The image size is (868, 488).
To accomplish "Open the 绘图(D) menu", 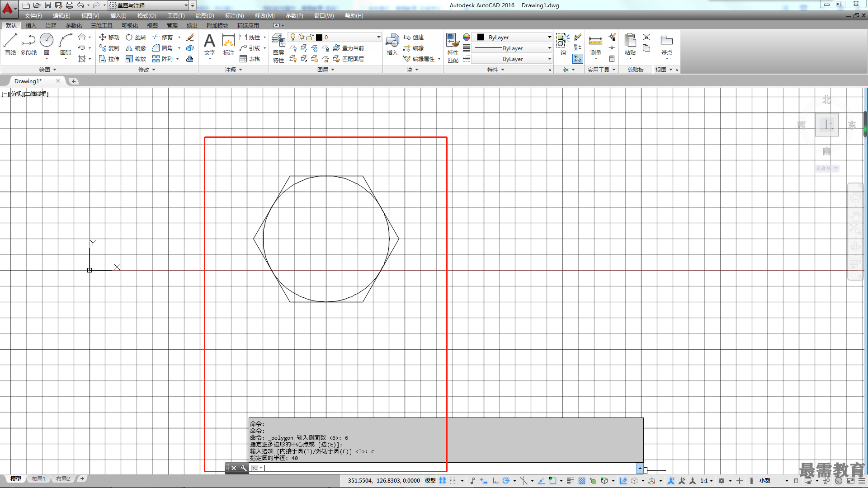I will (205, 16).
